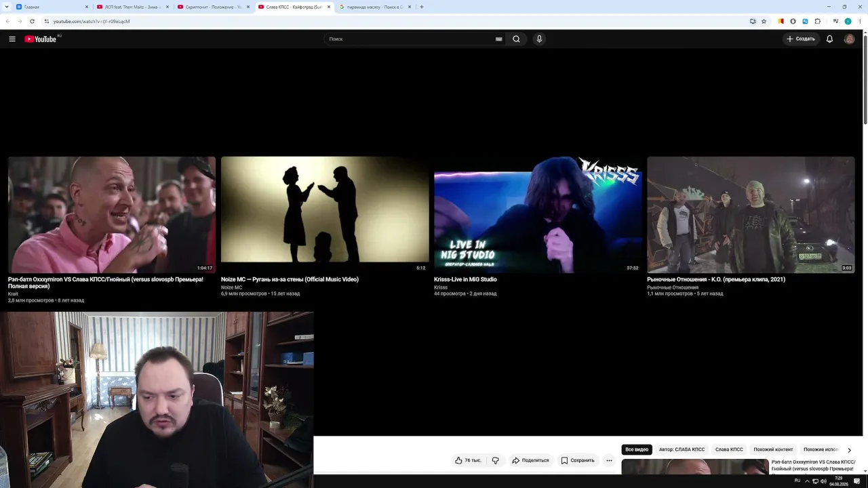Open the blue translate extension icon
Image resolution: width=868 pixels, height=488 pixels.
pos(806,21)
